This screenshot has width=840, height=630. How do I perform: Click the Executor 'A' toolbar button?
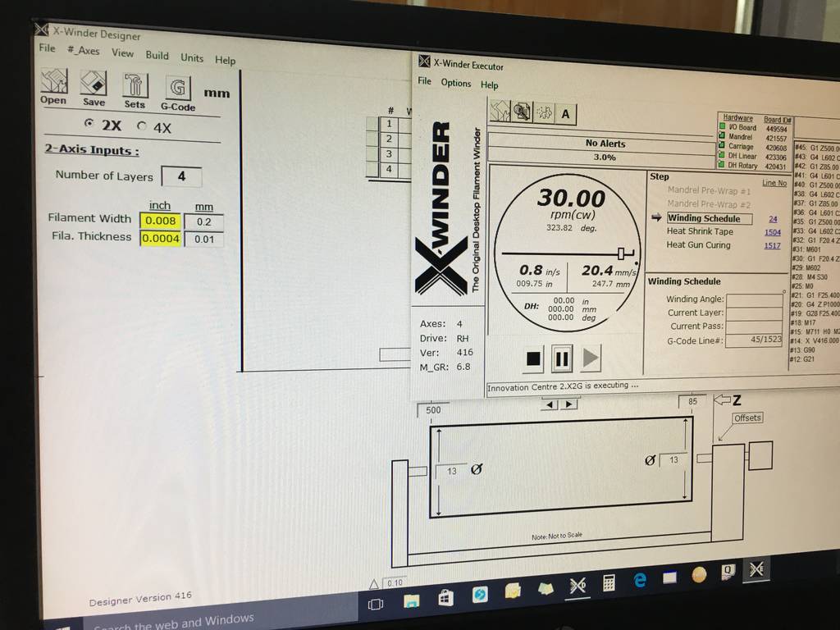[565, 114]
